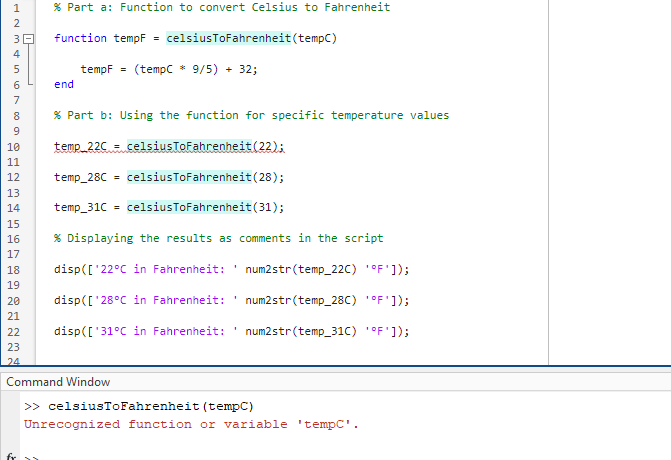The image size is (671, 460).
Task: Click the underlined temp_22C assignment line
Action: point(169,146)
